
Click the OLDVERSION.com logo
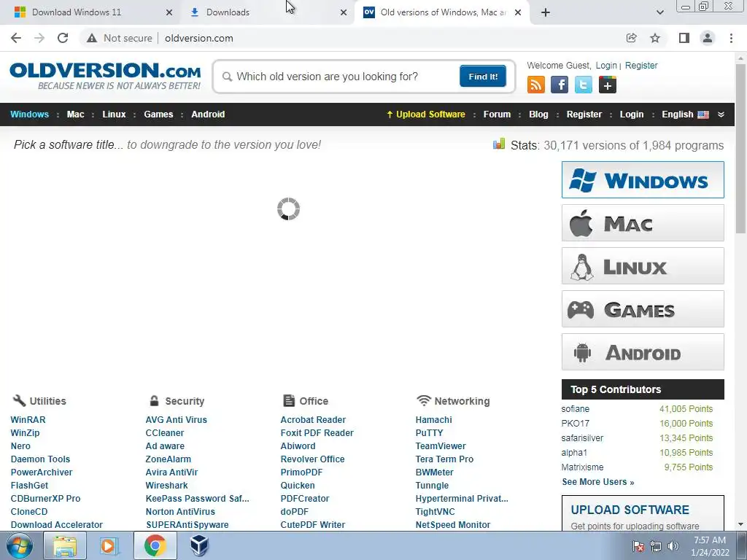pyautogui.click(x=105, y=76)
